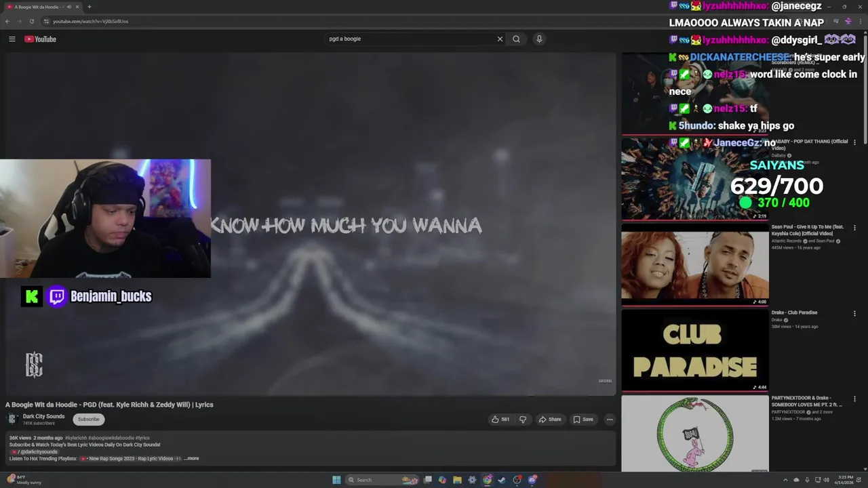
Task: Open the Drake - Club Paradise title
Action: click(x=794, y=312)
